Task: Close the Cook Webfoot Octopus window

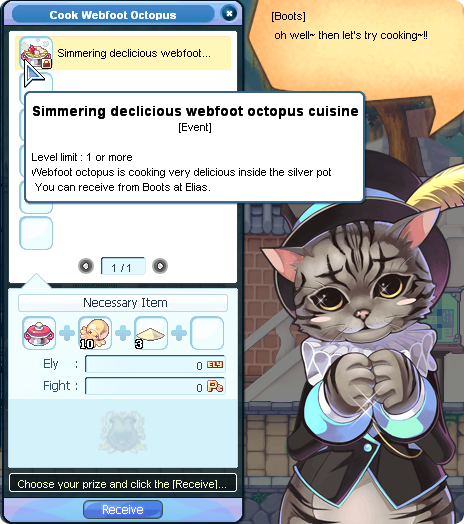Action: click(x=229, y=14)
